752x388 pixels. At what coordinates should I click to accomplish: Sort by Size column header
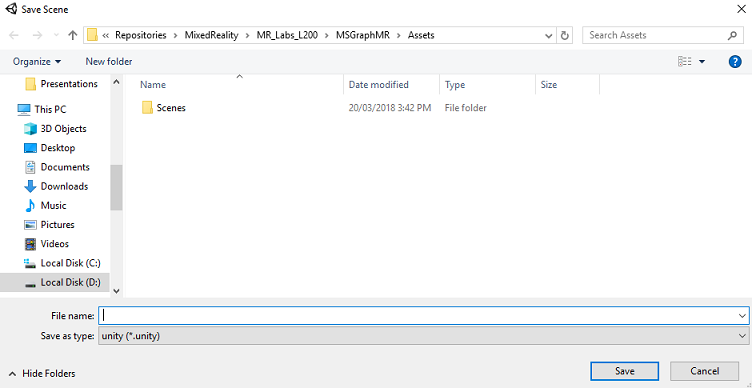click(549, 85)
